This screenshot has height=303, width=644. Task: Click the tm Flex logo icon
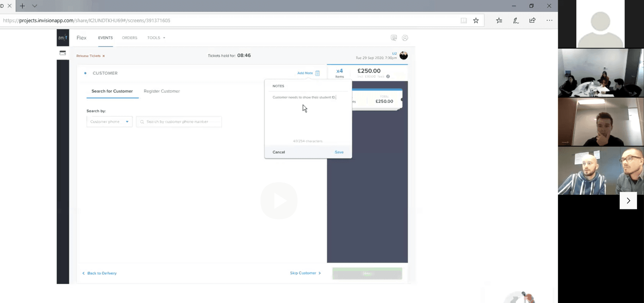[63, 38]
